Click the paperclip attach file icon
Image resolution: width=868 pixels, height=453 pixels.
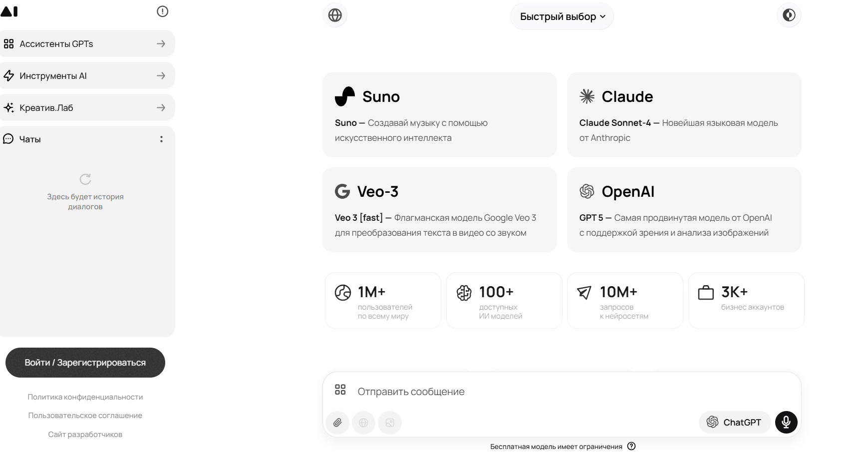(x=337, y=423)
